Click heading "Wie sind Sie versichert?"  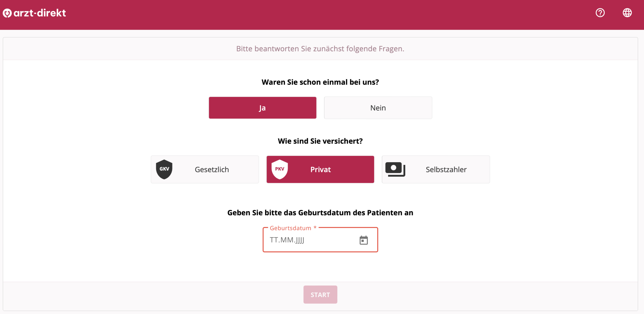click(320, 141)
